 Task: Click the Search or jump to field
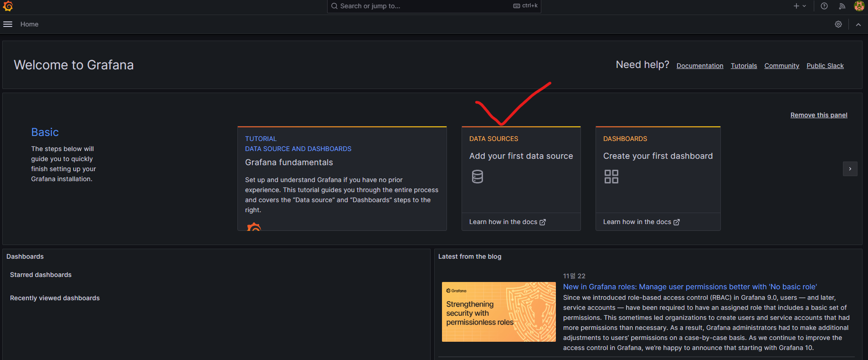pyautogui.click(x=434, y=6)
